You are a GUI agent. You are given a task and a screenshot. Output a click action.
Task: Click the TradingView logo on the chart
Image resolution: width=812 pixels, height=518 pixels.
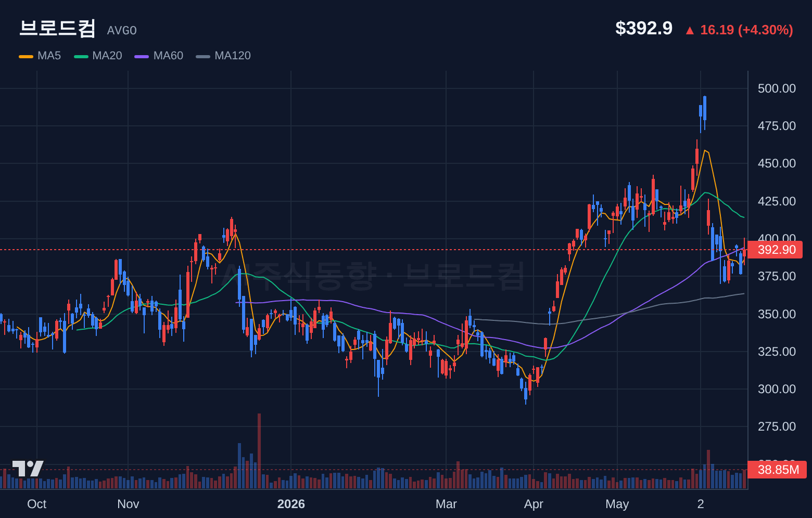[28, 468]
